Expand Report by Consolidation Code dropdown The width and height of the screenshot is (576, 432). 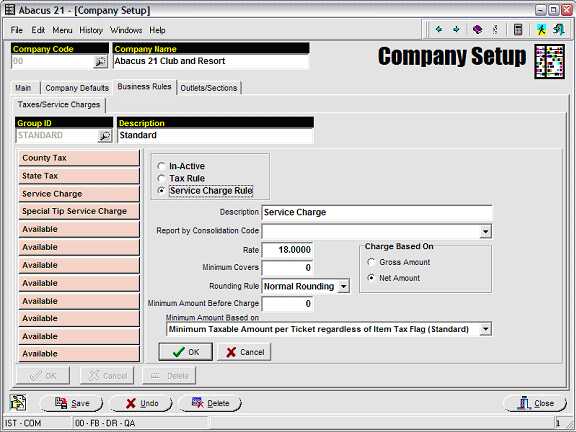click(485, 231)
